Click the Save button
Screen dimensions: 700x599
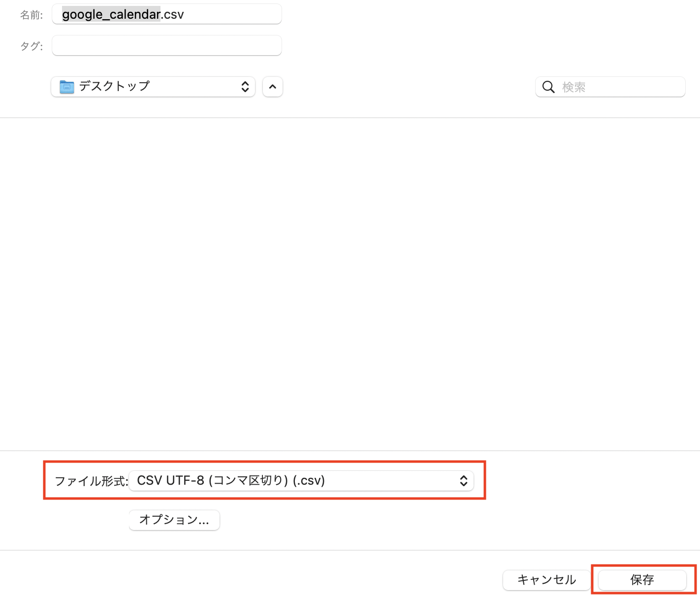tap(642, 580)
